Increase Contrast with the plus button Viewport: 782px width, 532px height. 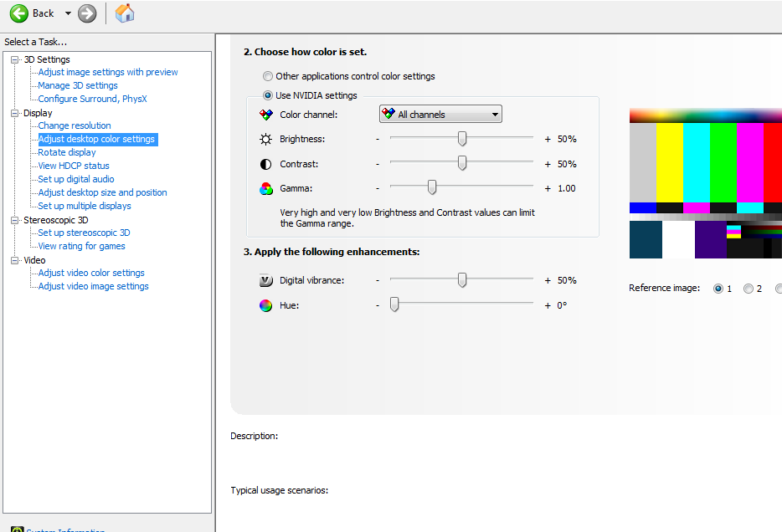tap(548, 164)
